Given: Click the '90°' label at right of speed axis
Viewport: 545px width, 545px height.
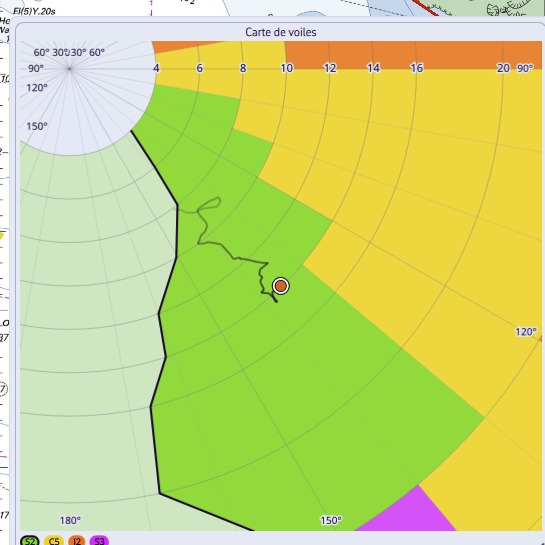Looking at the screenshot, I should 525,68.
